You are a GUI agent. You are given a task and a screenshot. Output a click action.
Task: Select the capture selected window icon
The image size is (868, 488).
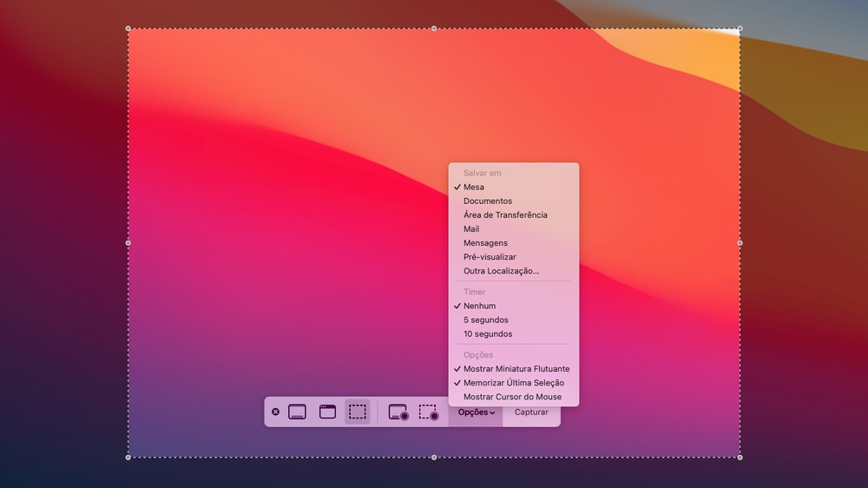(x=327, y=412)
